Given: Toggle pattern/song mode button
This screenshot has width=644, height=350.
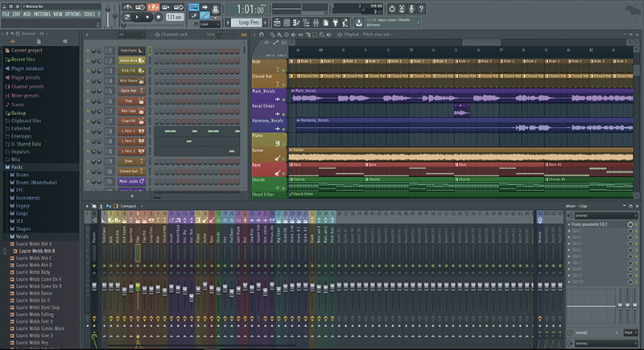Looking at the screenshot, I should [x=127, y=17].
